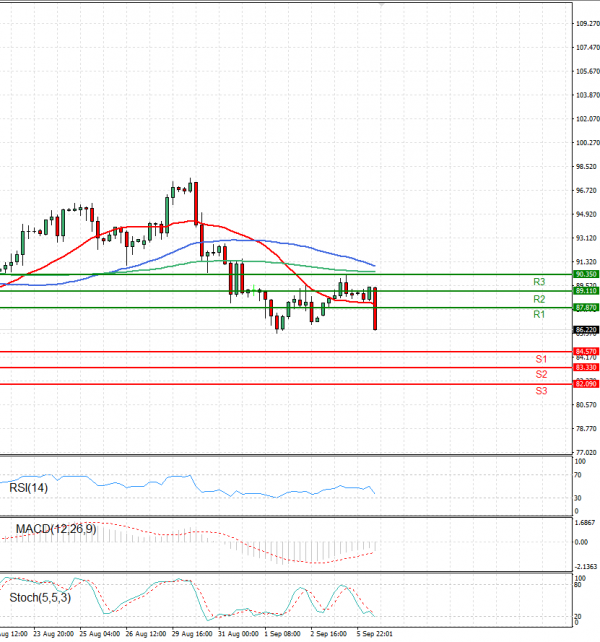Click the MACD -2.1363 scale value
The width and height of the screenshot is (600, 642).
586,567
